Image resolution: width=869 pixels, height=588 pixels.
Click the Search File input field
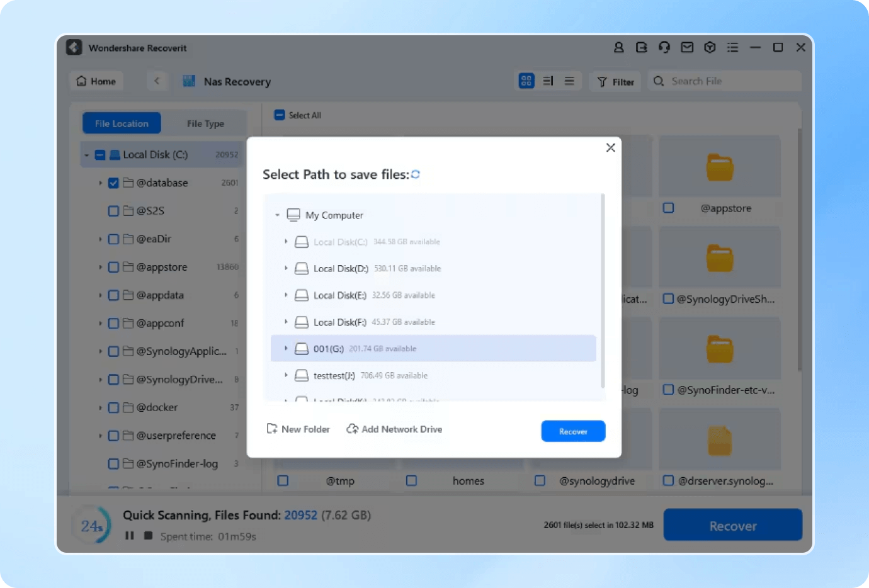pos(724,81)
